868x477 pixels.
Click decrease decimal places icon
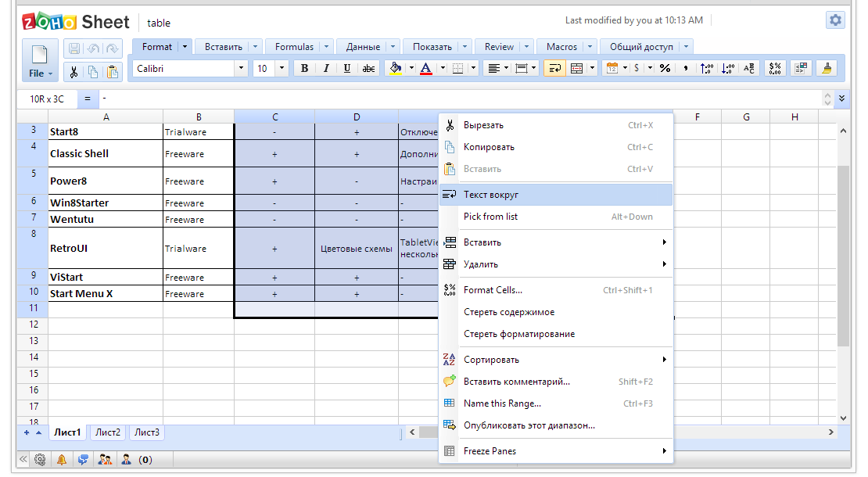click(728, 68)
